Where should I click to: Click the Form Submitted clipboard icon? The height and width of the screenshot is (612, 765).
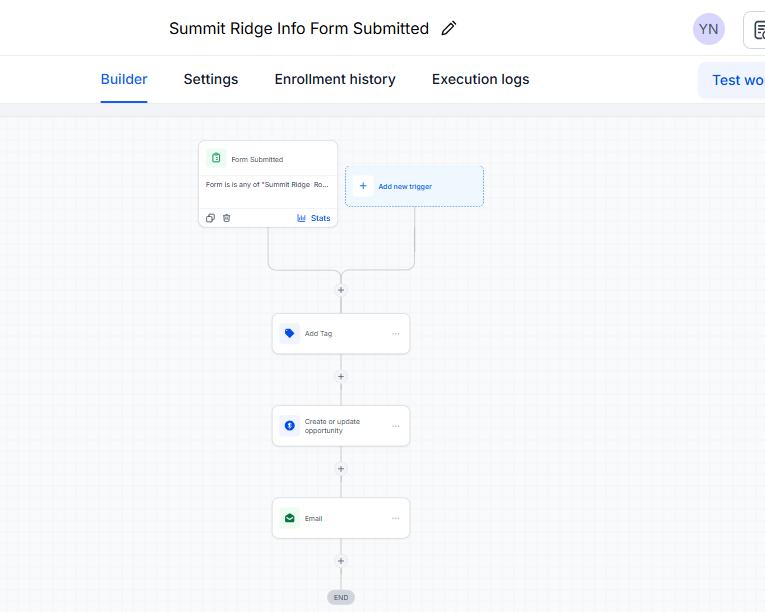216,158
